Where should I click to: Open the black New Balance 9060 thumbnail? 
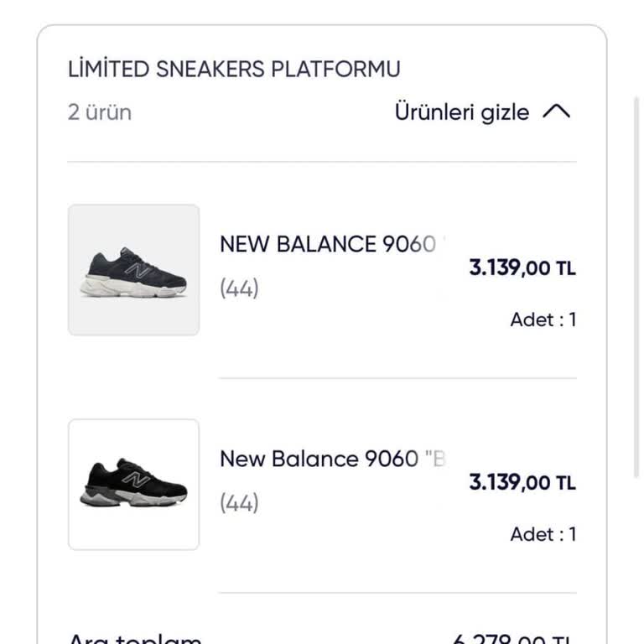click(134, 485)
